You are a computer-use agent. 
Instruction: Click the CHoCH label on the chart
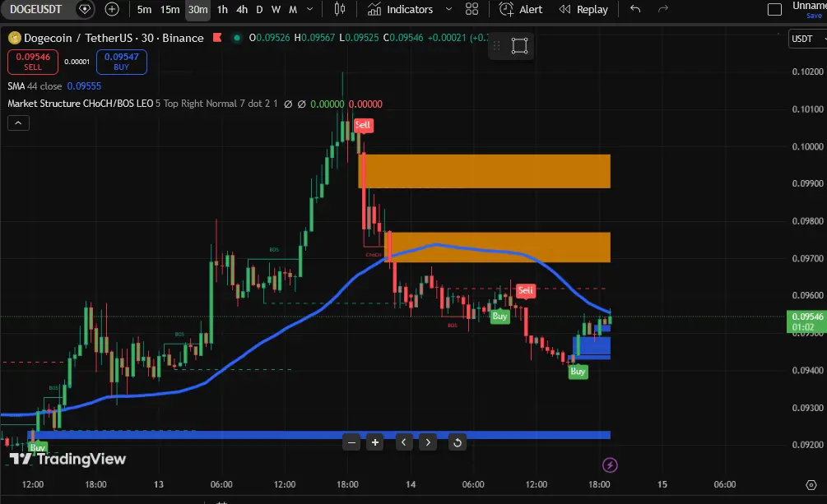374,255
